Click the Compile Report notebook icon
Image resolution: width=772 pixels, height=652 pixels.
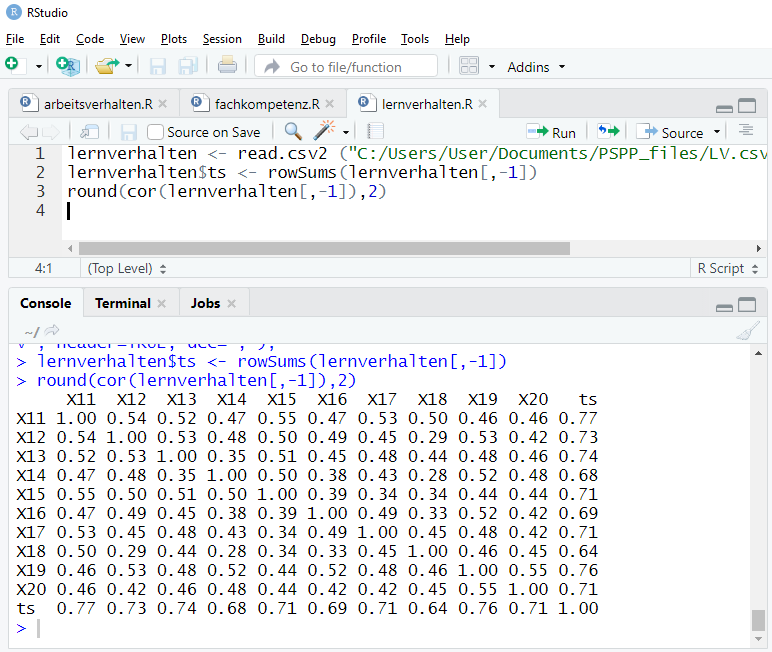376,132
